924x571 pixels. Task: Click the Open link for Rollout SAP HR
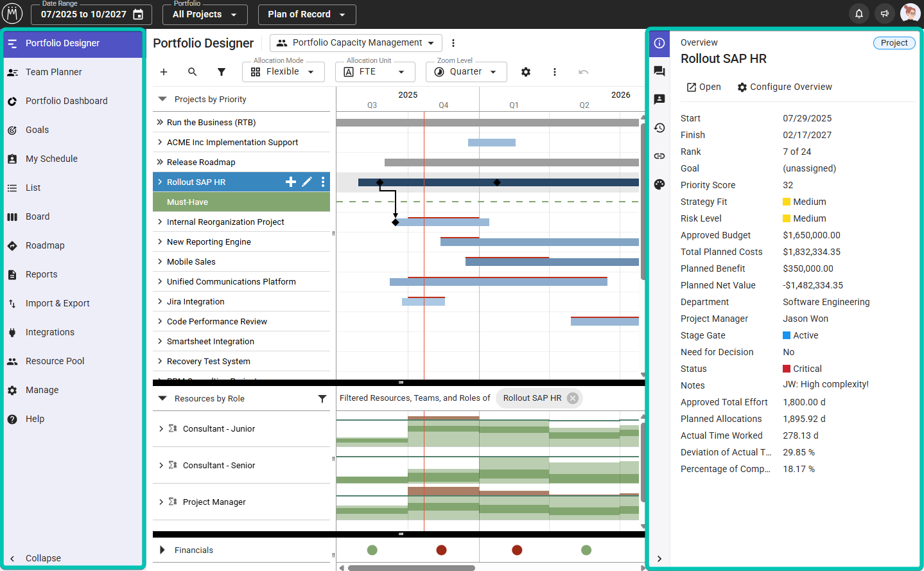pos(704,87)
